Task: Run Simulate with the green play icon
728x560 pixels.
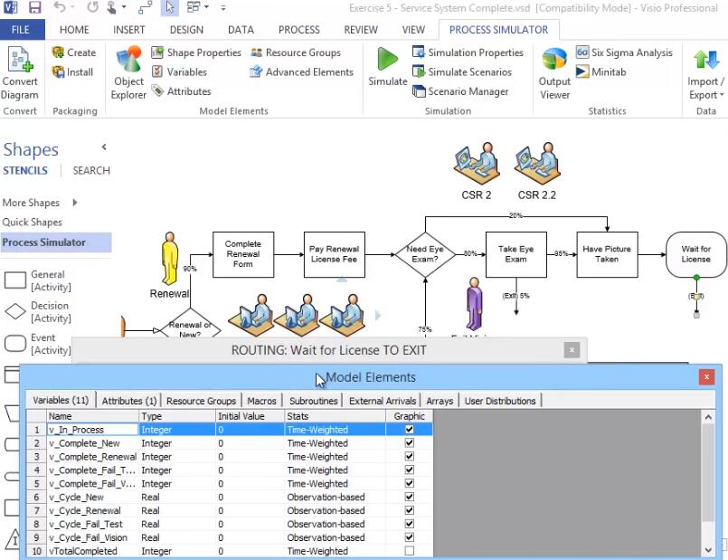Action: pyautogui.click(x=388, y=60)
